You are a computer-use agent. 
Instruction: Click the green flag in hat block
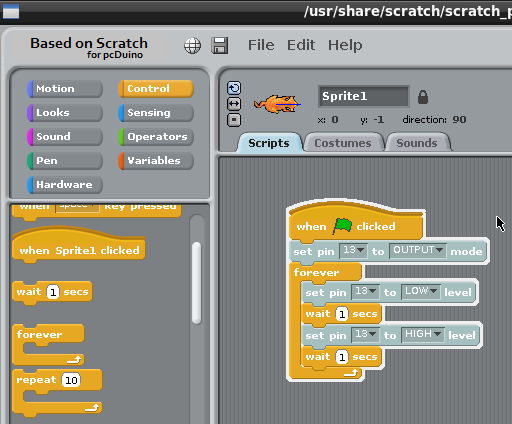[342, 226]
